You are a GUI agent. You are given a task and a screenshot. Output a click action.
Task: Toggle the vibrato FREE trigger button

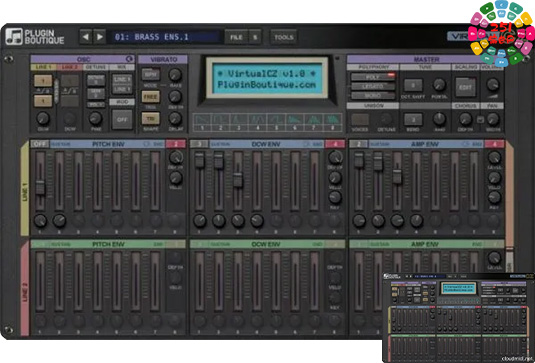point(150,97)
